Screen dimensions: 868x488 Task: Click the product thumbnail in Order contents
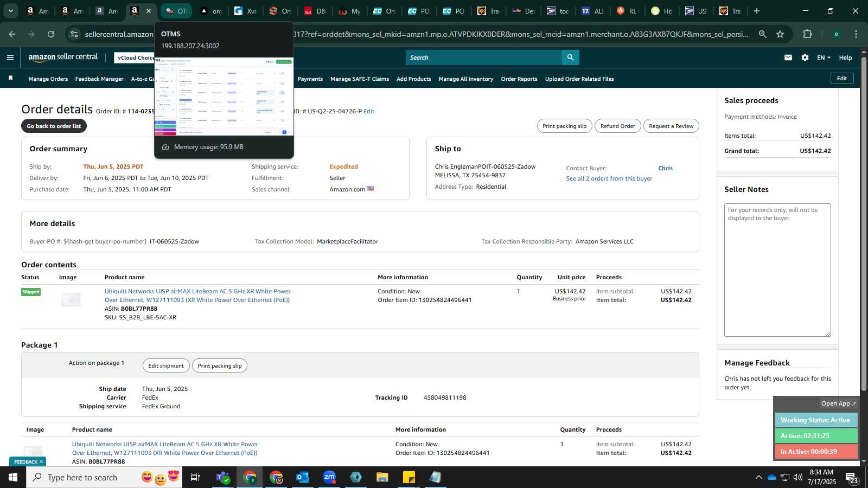(x=71, y=299)
